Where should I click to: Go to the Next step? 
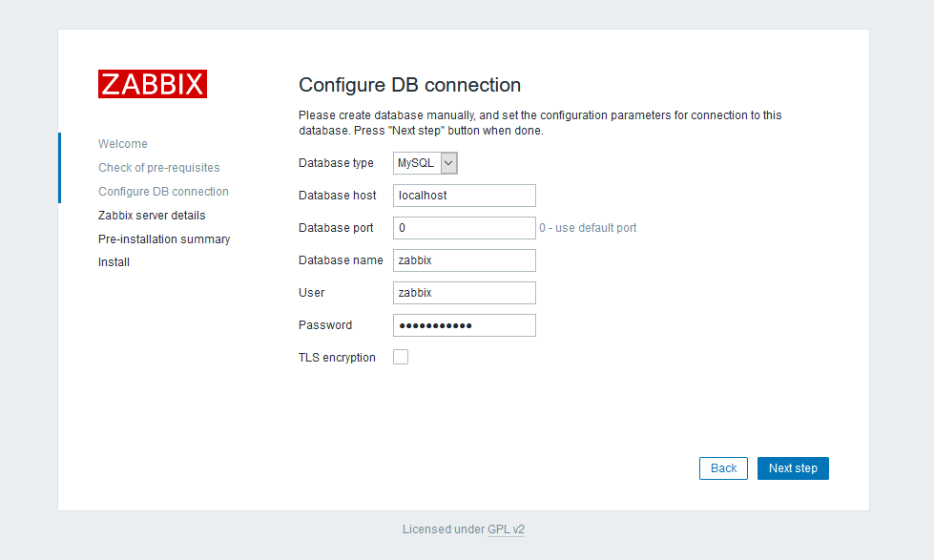[x=793, y=468]
